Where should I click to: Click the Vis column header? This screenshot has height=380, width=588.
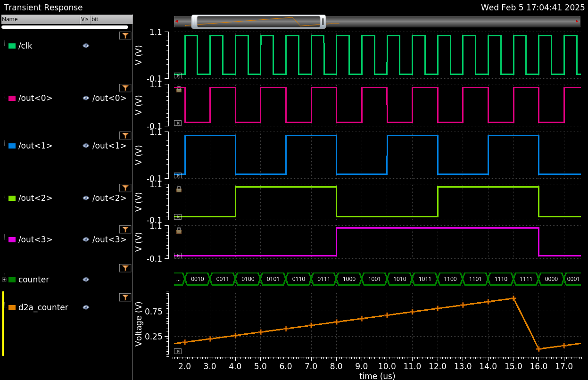(84, 19)
